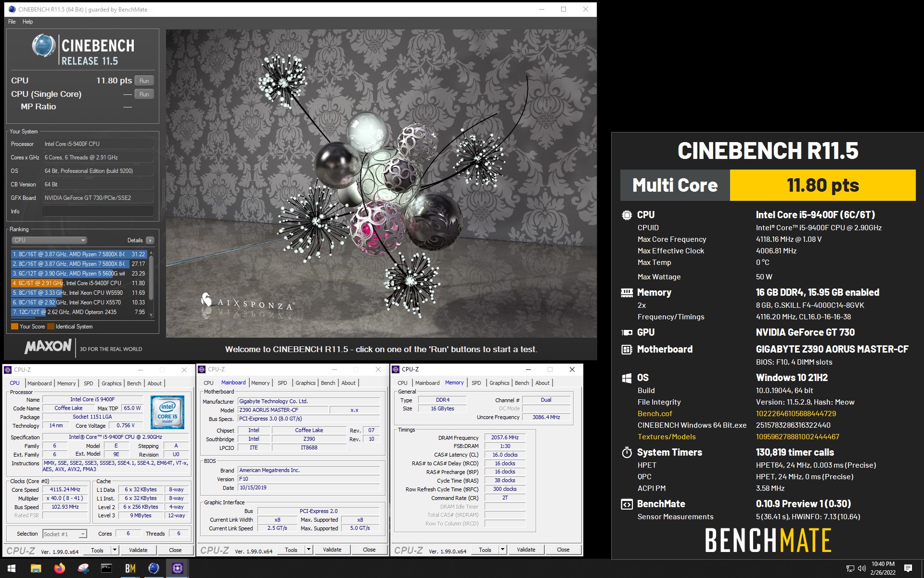Click the DRAM Frequency value 2057.6 MHz

[505, 437]
